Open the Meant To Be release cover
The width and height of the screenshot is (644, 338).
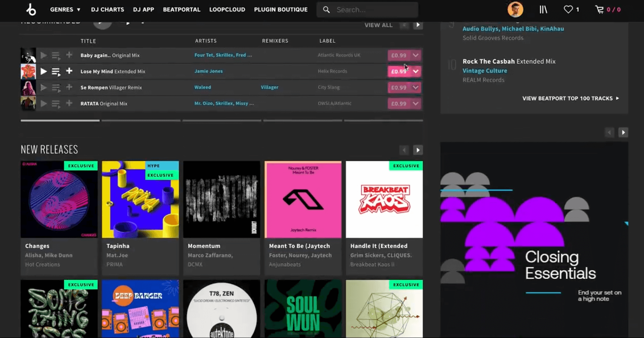click(303, 199)
